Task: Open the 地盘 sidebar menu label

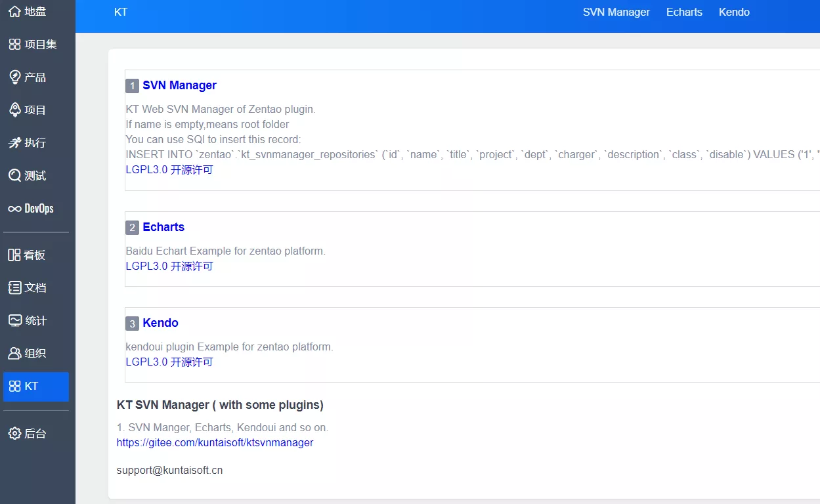Action: [35, 12]
